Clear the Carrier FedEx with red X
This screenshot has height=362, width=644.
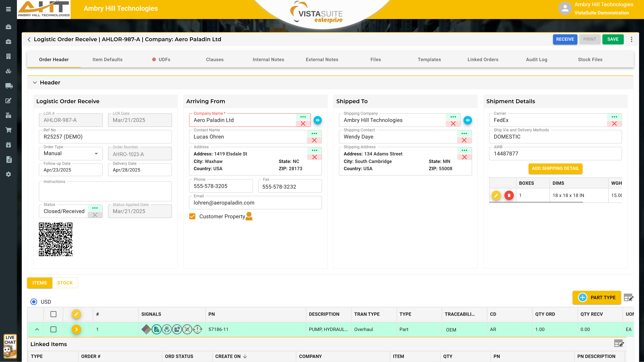614,124
